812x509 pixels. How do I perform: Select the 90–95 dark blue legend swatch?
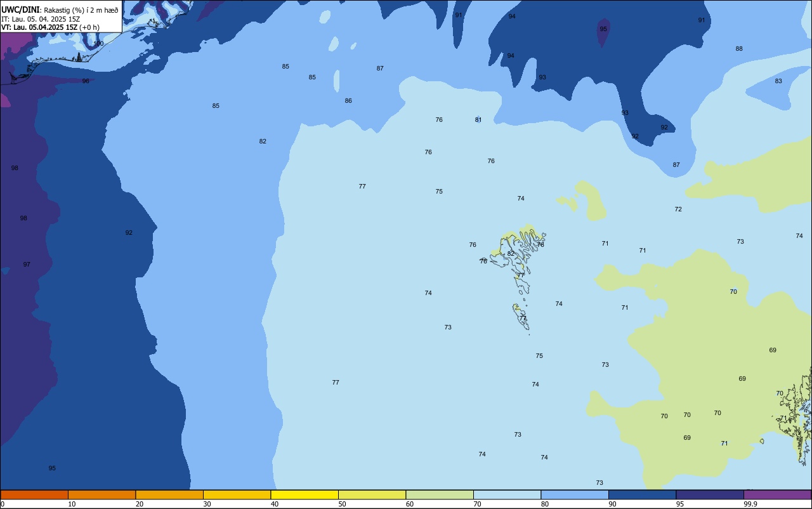[x=642, y=494]
